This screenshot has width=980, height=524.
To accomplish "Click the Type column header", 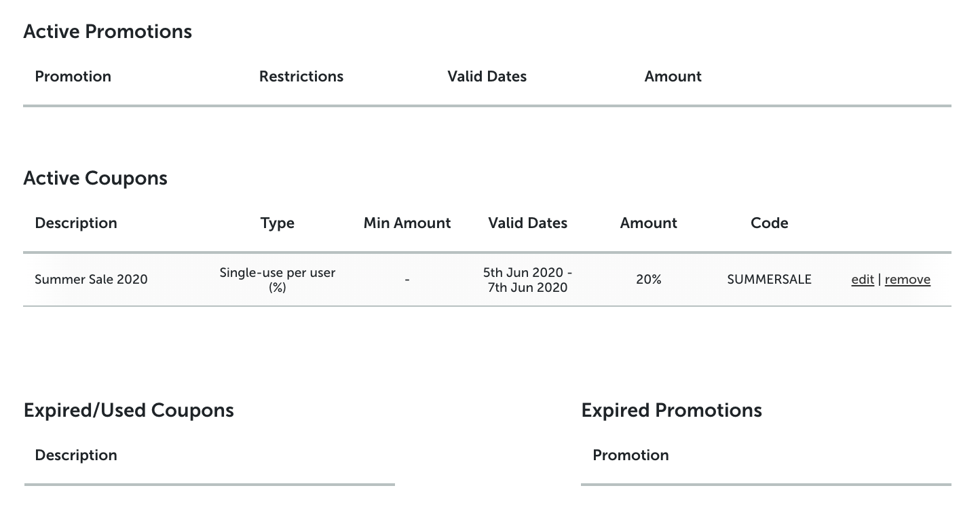I will (x=278, y=223).
